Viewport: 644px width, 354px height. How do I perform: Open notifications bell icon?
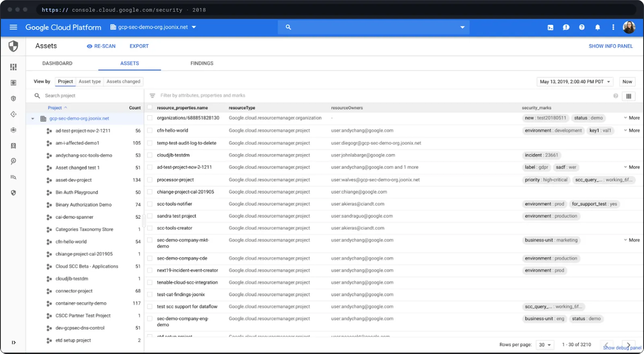(x=597, y=27)
